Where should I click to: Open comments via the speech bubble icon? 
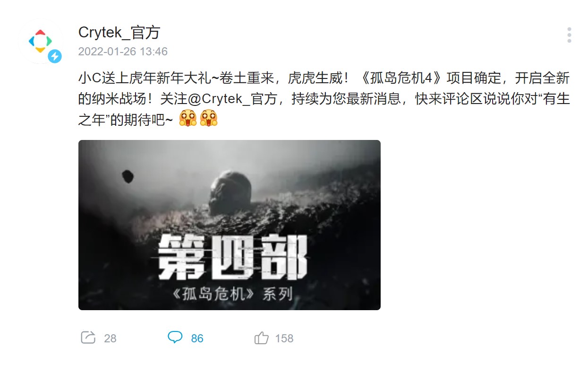pos(175,337)
